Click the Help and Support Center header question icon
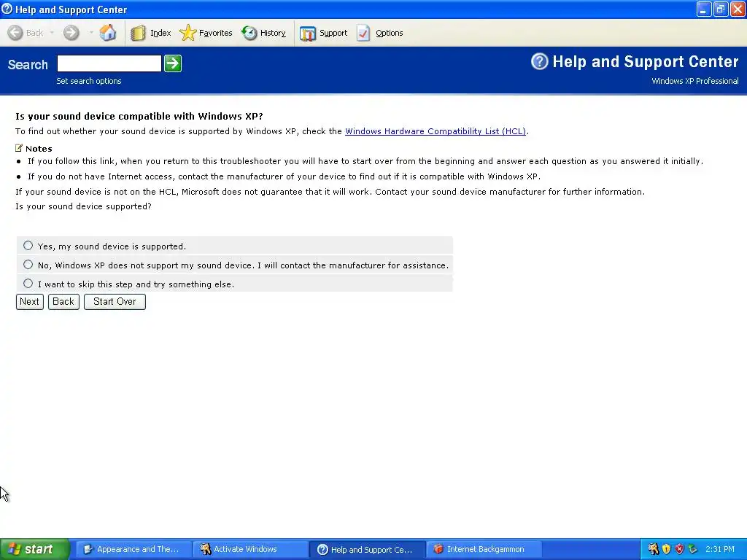Viewport: 747px width, 560px height. [x=540, y=61]
